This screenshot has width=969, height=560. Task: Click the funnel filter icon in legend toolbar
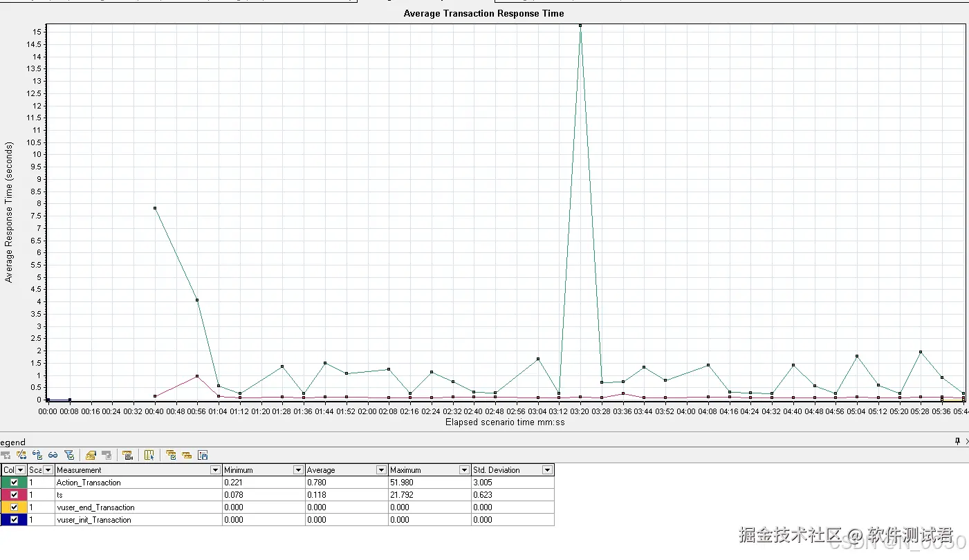tap(69, 455)
